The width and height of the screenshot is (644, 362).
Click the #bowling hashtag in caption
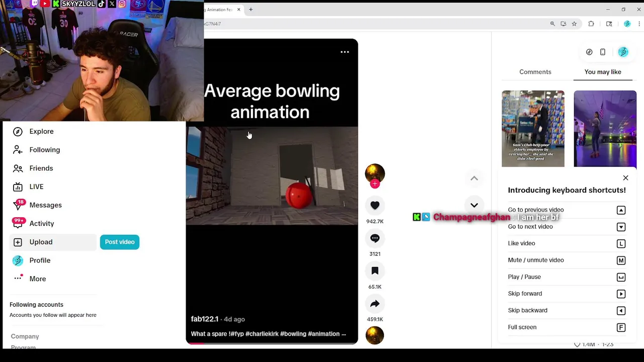(x=293, y=334)
